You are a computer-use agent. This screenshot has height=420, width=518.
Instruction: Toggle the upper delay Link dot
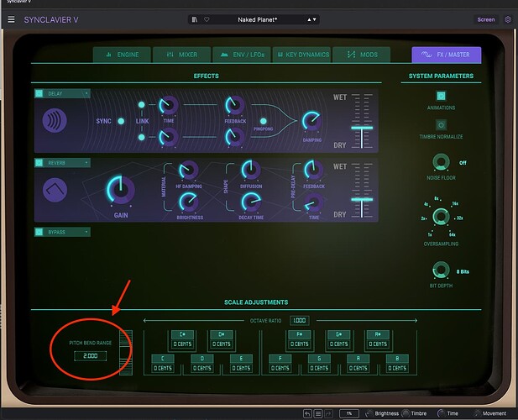click(141, 105)
